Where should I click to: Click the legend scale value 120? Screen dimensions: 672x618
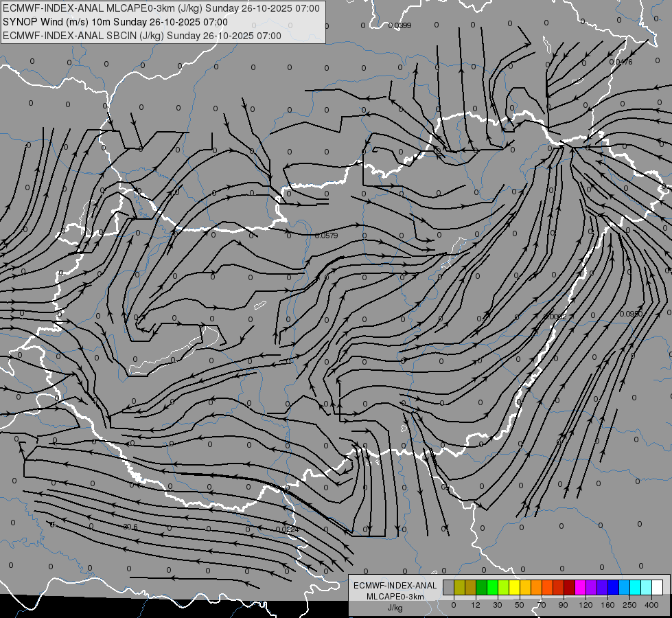click(586, 606)
